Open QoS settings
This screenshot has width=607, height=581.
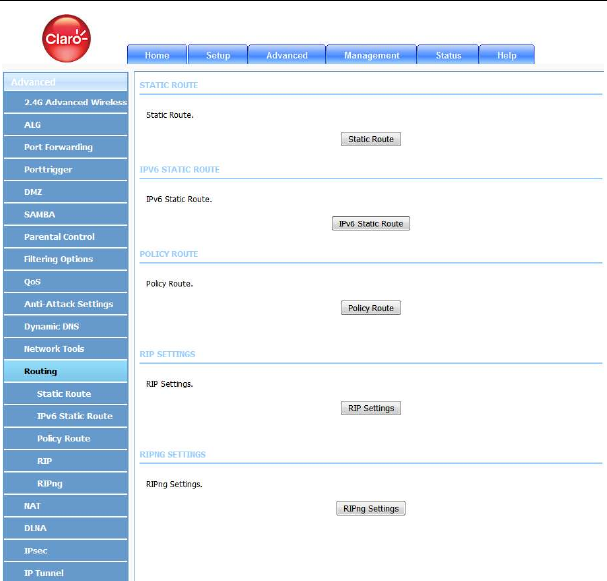coord(65,282)
